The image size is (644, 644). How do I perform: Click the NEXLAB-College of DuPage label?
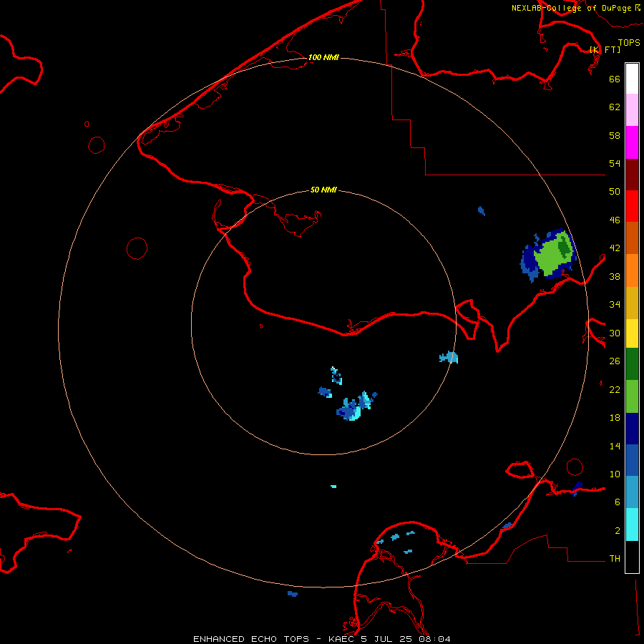pos(571,8)
